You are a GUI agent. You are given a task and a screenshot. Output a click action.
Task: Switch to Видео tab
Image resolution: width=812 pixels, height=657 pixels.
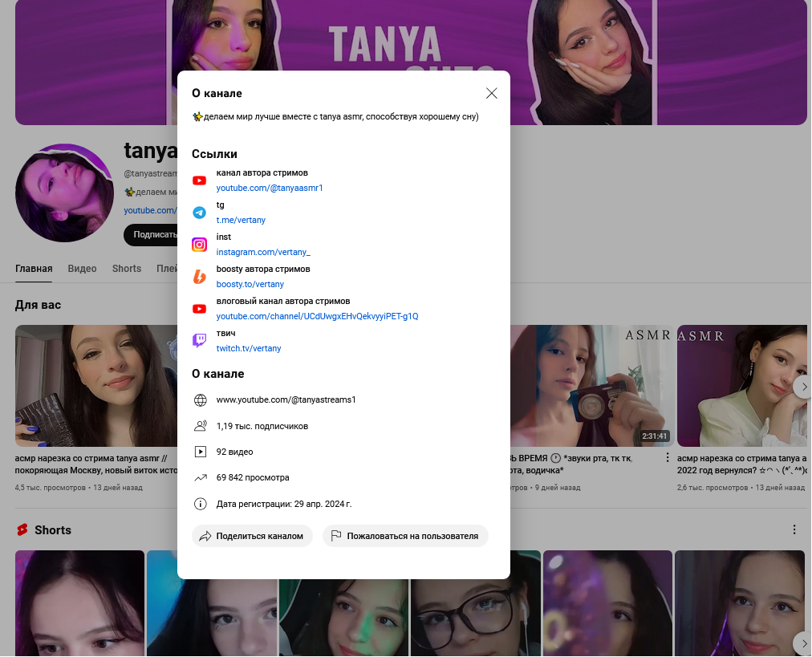pyautogui.click(x=82, y=269)
